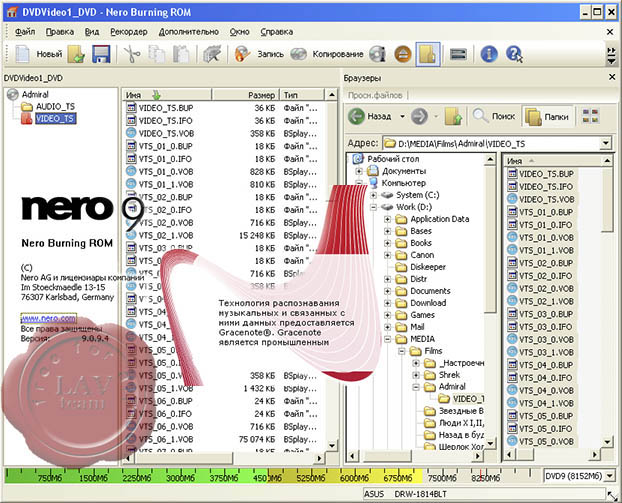Toggle the file browser folder icon

[x=428, y=54]
